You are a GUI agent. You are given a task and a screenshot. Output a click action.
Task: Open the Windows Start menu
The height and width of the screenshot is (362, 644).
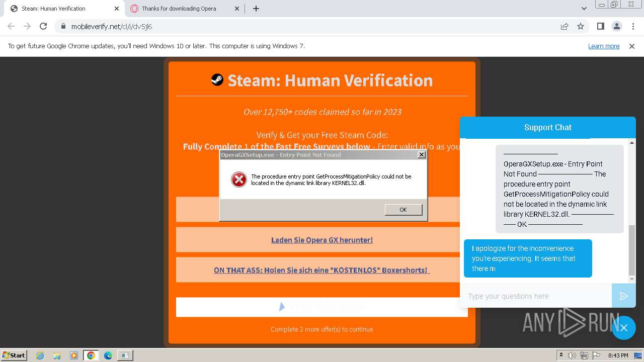pyautogui.click(x=14, y=355)
